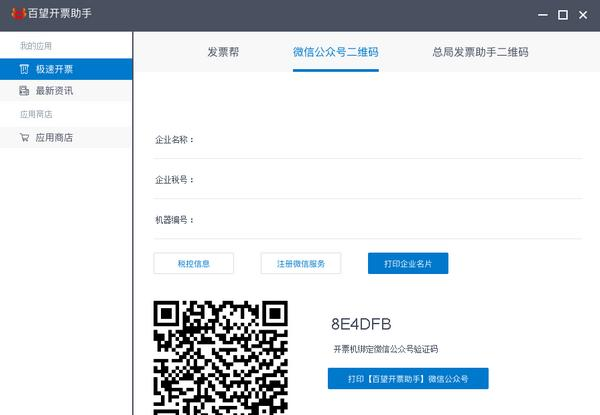Viewport: 600px width, 415px height.
Task: Click the 极速开票 receipt icon
Action: pos(24,69)
